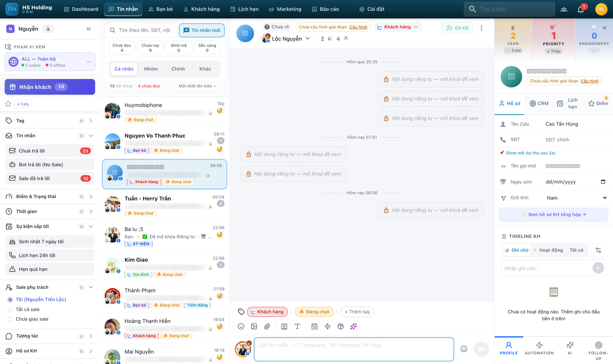Click the emoji icon in composer toolbar
The image size is (613, 364).
tap(241, 326)
